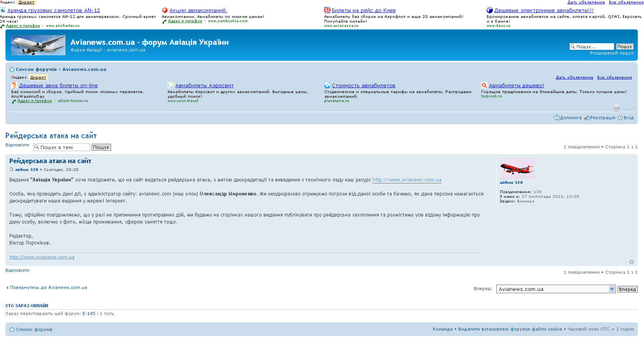Screen dimensions: 644x338
Task: Click the back-to-top arrow icon in post
Action: click(632, 262)
